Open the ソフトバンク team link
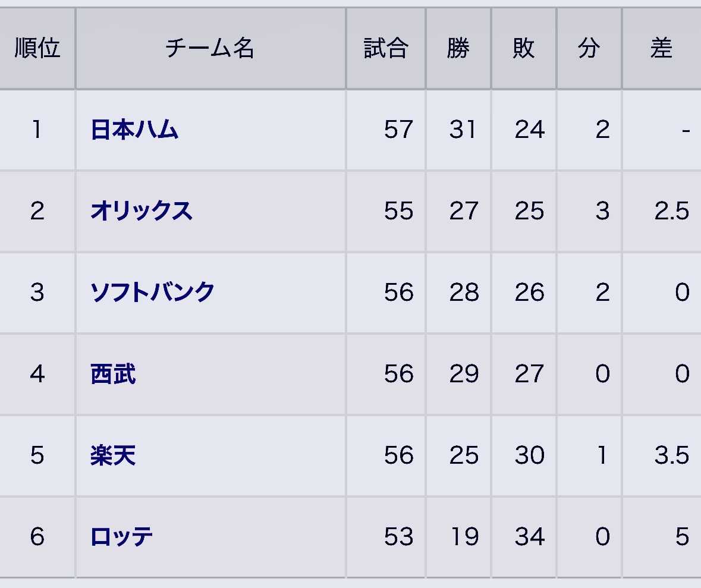The image size is (701, 588). coord(152,293)
